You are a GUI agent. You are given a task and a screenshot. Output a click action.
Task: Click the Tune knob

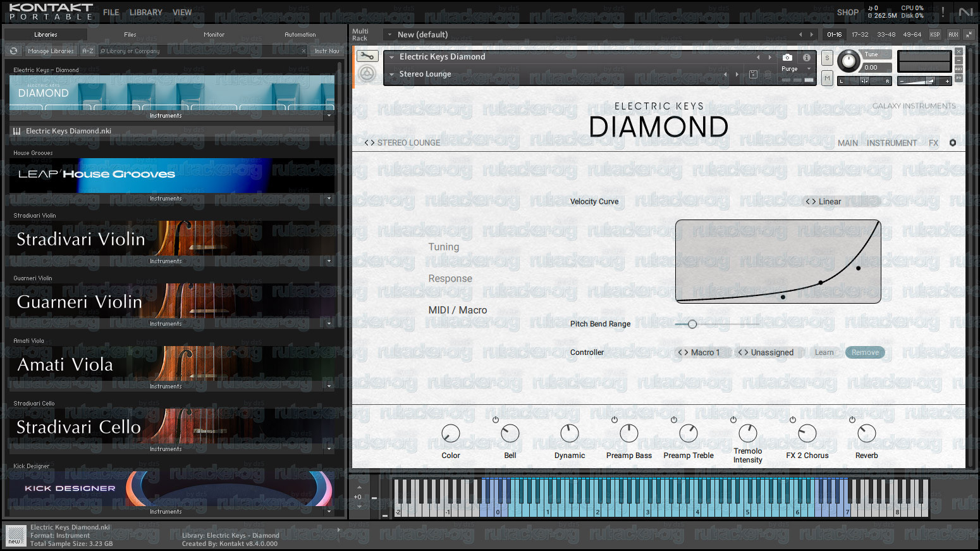[849, 61]
